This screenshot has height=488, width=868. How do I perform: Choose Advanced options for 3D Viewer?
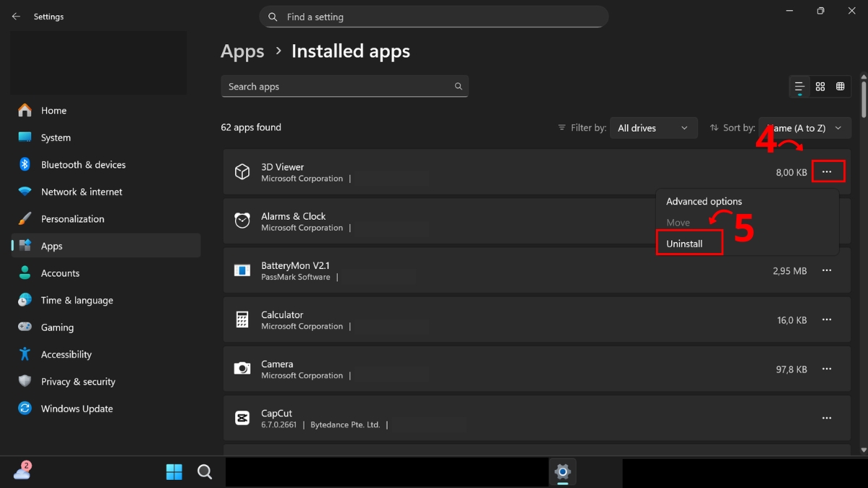click(x=703, y=201)
